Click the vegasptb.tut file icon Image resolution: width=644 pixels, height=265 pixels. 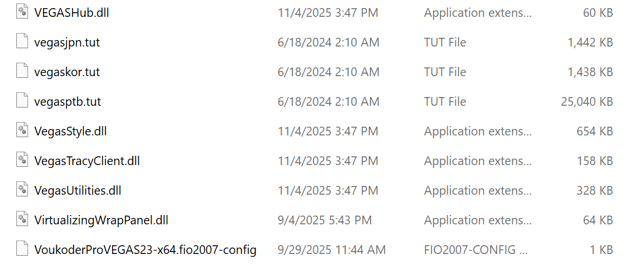(x=22, y=101)
